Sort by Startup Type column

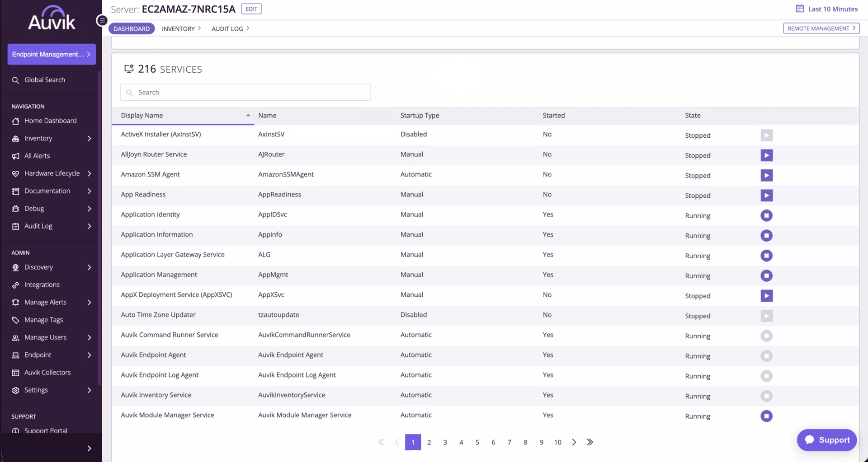(420, 115)
